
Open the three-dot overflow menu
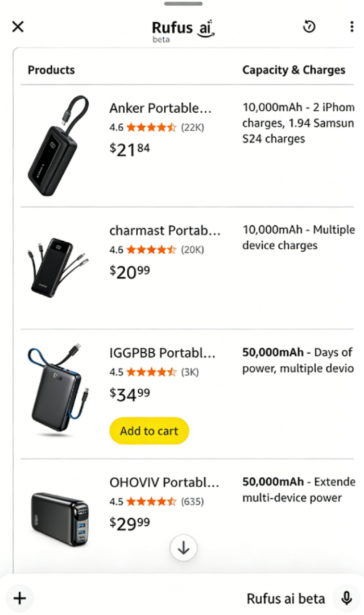coord(352,26)
